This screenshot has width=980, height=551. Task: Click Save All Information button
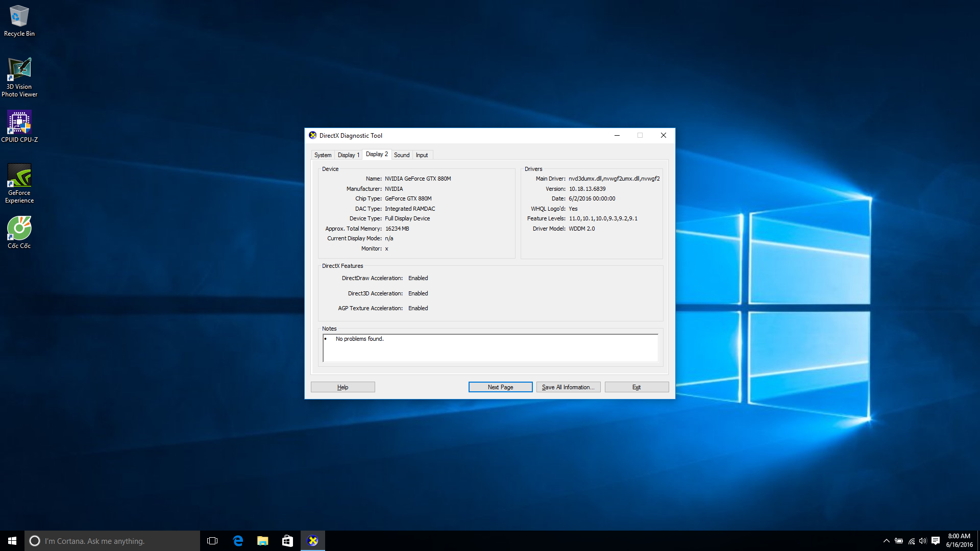tap(568, 387)
